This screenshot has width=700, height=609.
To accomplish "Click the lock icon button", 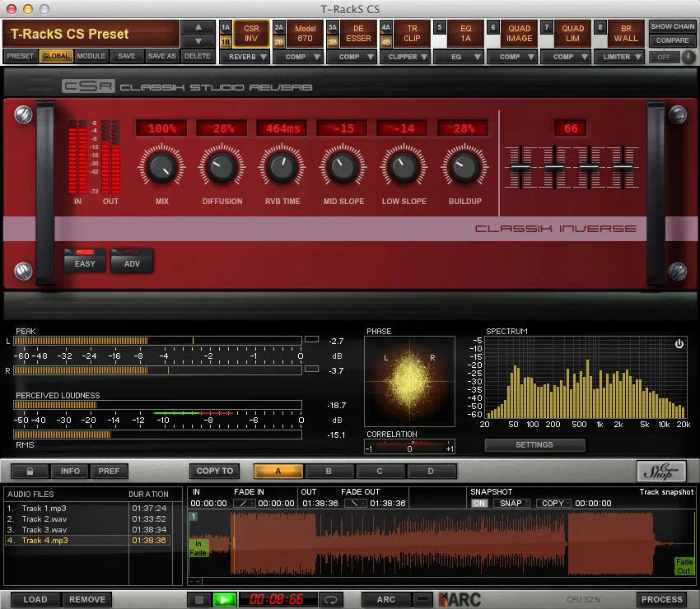I will (x=30, y=472).
